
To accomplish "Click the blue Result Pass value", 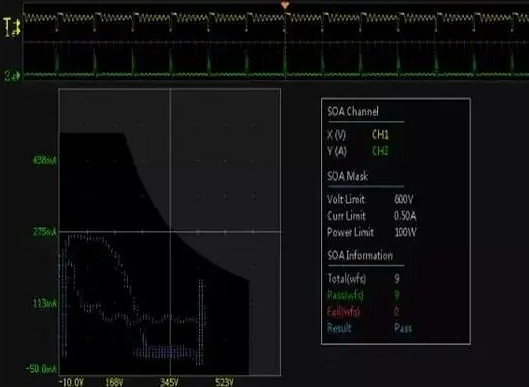I will click(x=403, y=328).
